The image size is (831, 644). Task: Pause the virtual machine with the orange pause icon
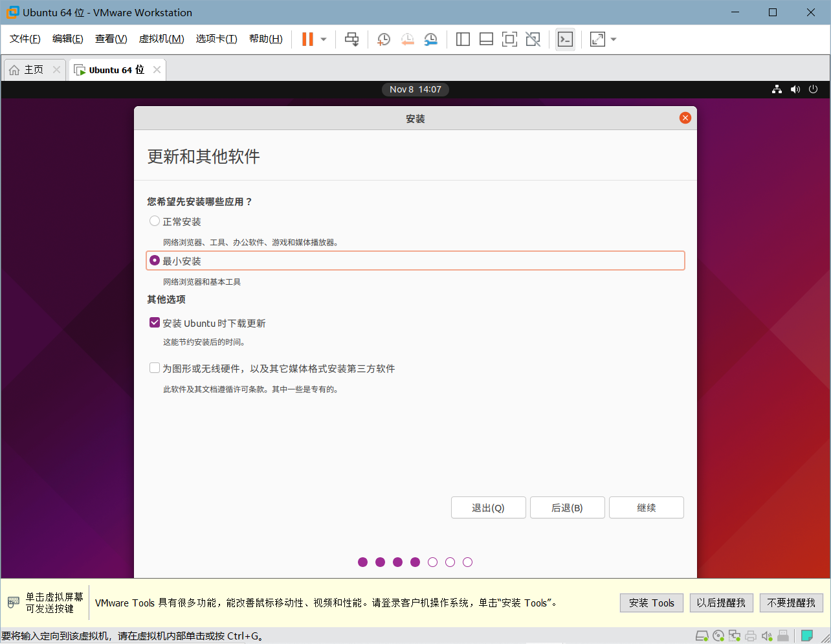[x=307, y=39]
